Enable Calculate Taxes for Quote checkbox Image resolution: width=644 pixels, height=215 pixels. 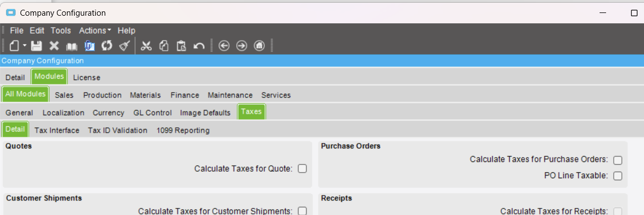[302, 168]
